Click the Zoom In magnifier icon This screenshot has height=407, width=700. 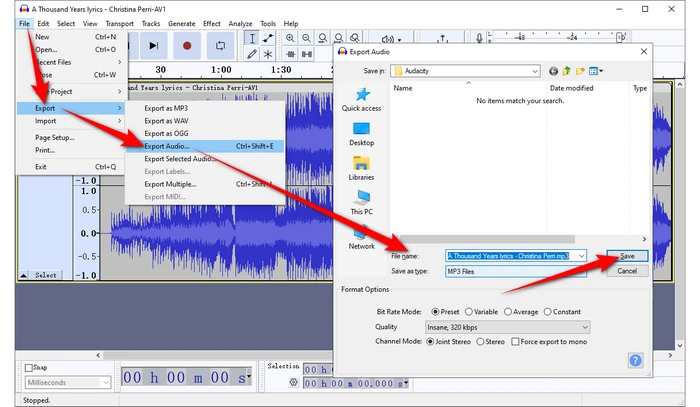coord(290,38)
